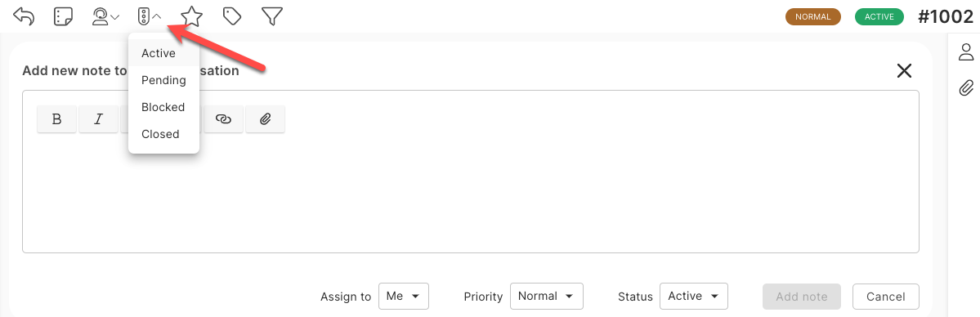The width and height of the screenshot is (980, 317).
Task: Open the attachments paperclip in sidebar
Action: pos(966,87)
